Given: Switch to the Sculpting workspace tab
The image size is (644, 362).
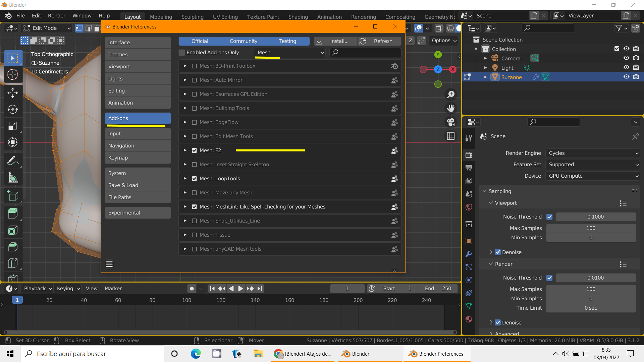Looking at the screenshot, I should pyautogui.click(x=192, y=17).
